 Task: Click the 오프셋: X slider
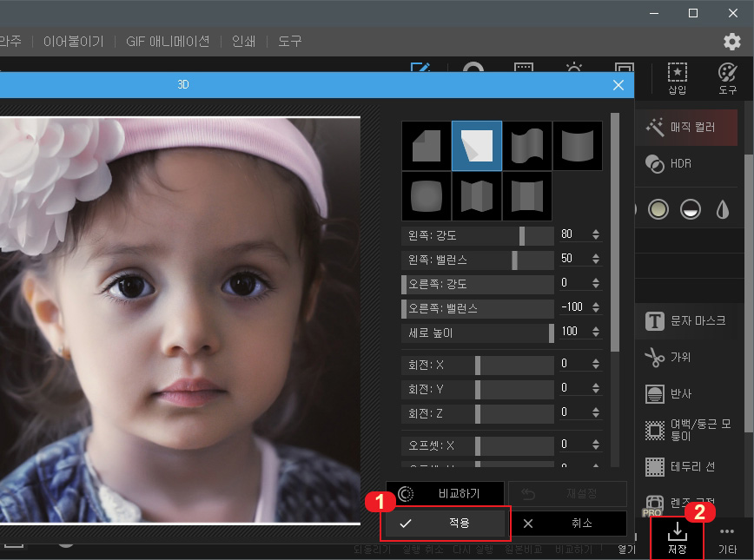pyautogui.click(x=478, y=445)
